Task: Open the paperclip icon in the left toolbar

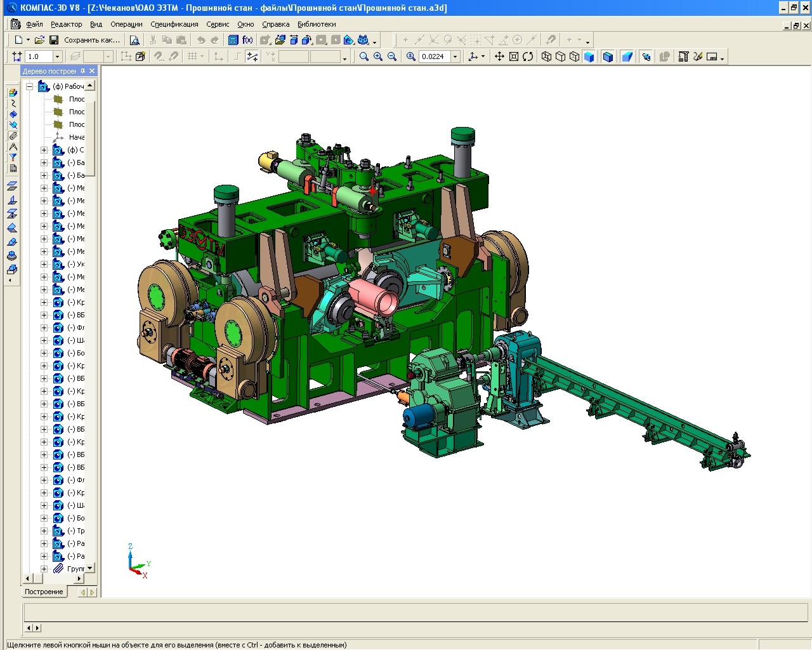Action: [13, 136]
